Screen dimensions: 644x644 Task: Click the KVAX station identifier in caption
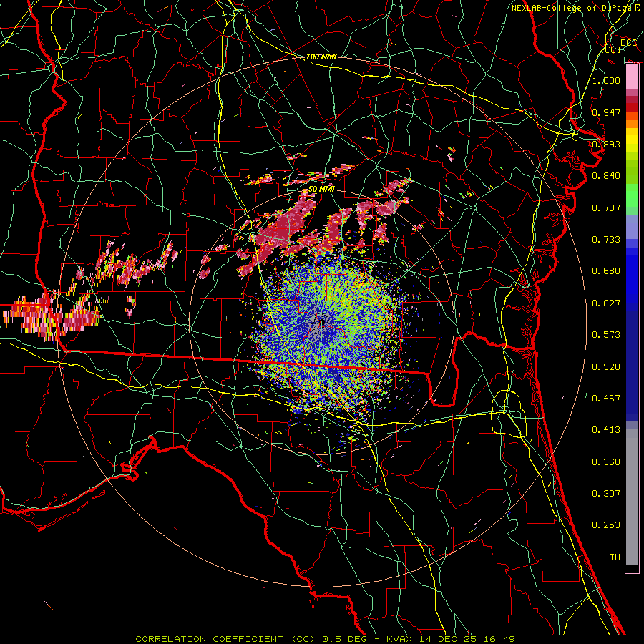coord(400,639)
